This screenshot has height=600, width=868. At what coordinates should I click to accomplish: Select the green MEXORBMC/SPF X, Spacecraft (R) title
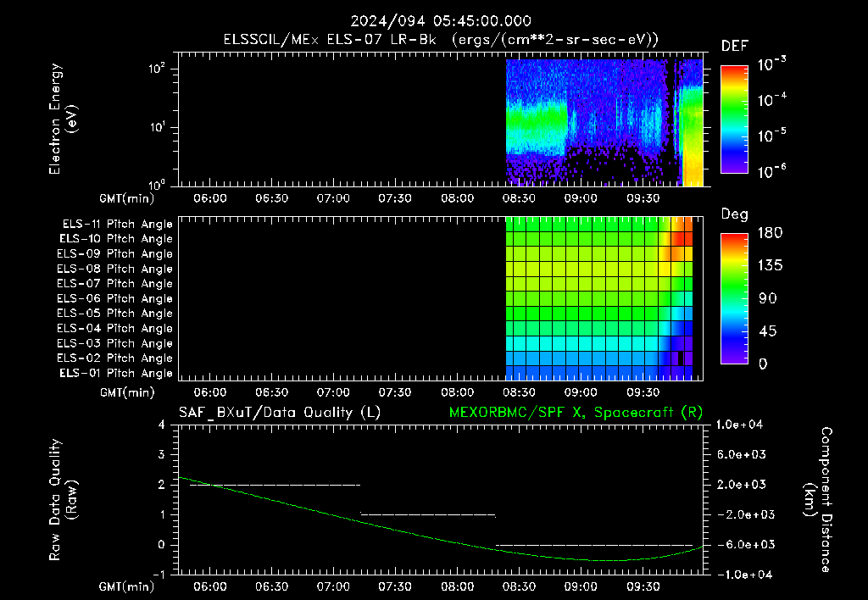576,413
